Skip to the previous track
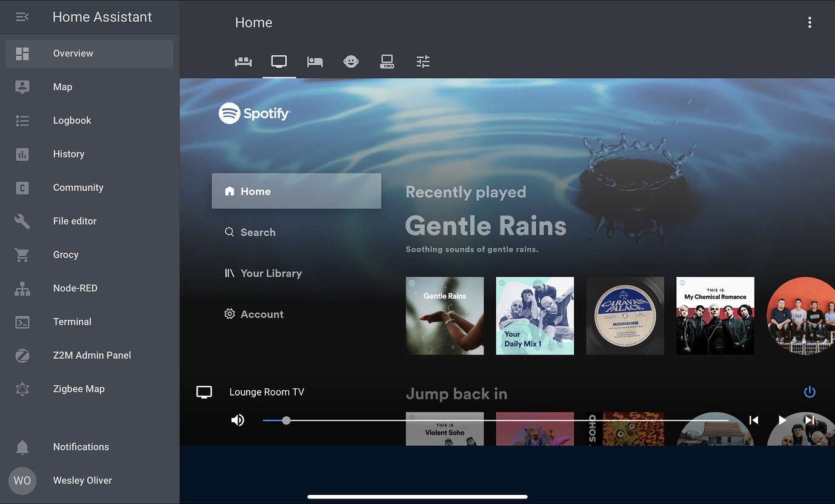Image resolution: width=835 pixels, height=504 pixels. pyautogui.click(x=753, y=420)
